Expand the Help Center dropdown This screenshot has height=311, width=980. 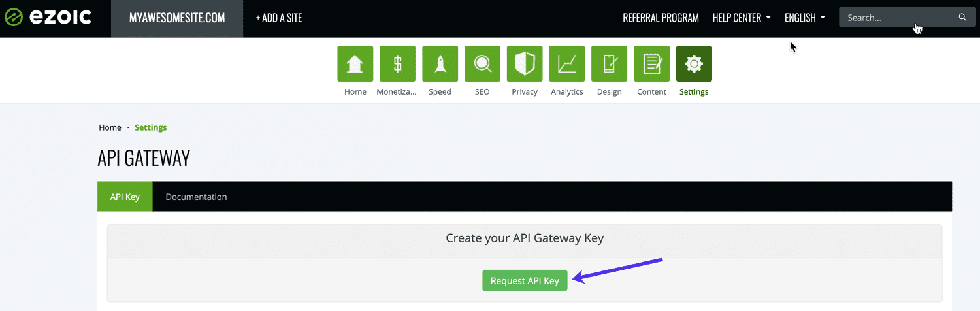pyautogui.click(x=742, y=18)
